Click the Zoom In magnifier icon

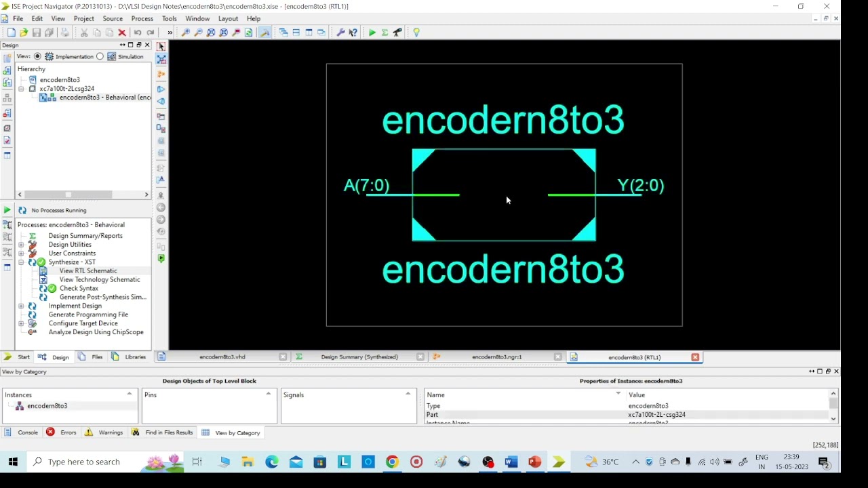tap(186, 33)
